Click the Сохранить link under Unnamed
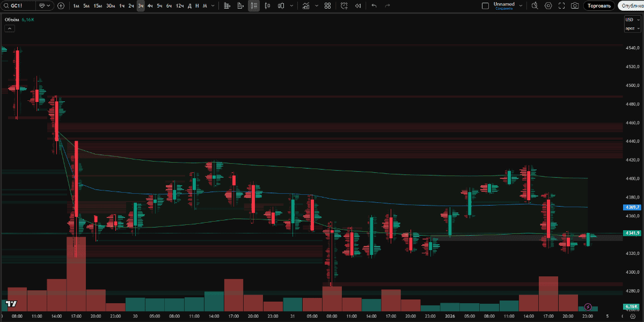 coord(504,9)
